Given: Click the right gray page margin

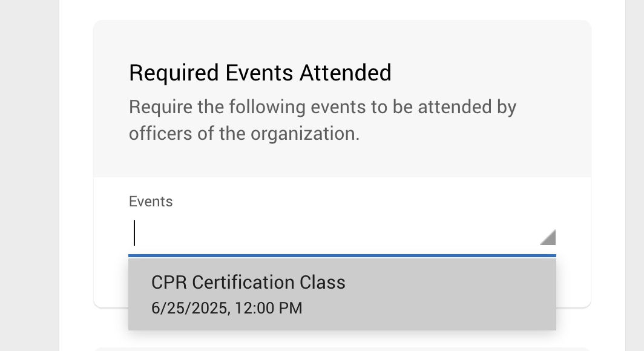Looking at the screenshot, I should [634, 175].
